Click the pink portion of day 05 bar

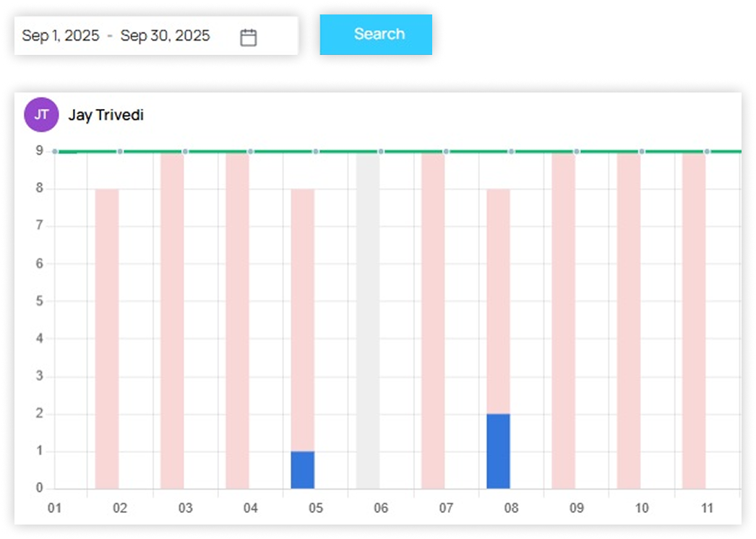303,319
